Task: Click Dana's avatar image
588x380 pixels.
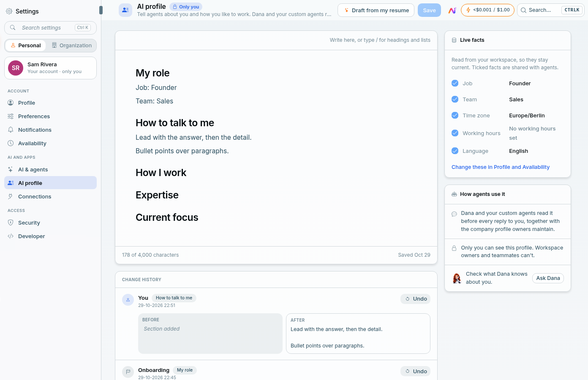Action: (457, 278)
